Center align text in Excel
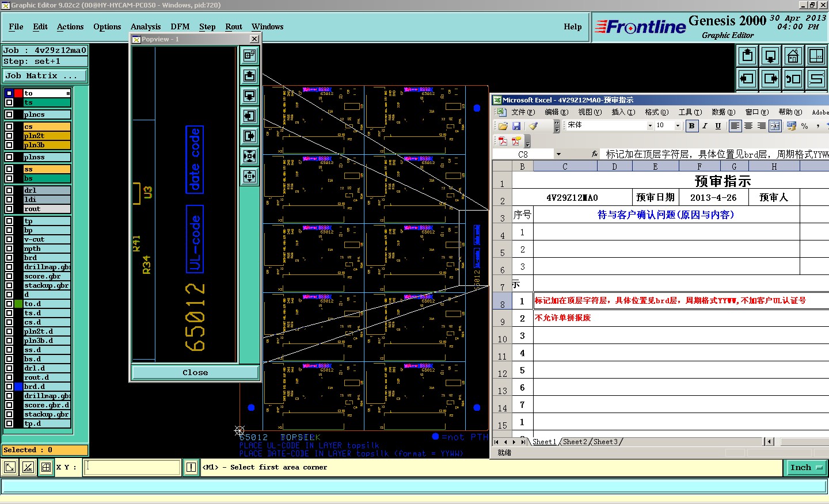This screenshot has width=829, height=504. pos(748,125)
